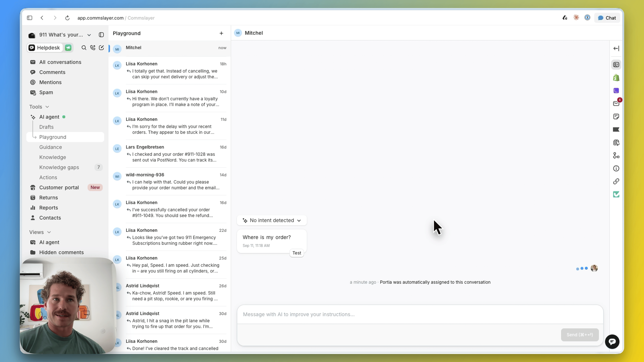Viewport: 644px width, 362px height.
Task: Click the message with AI input field
Action: tap(420, 314)
